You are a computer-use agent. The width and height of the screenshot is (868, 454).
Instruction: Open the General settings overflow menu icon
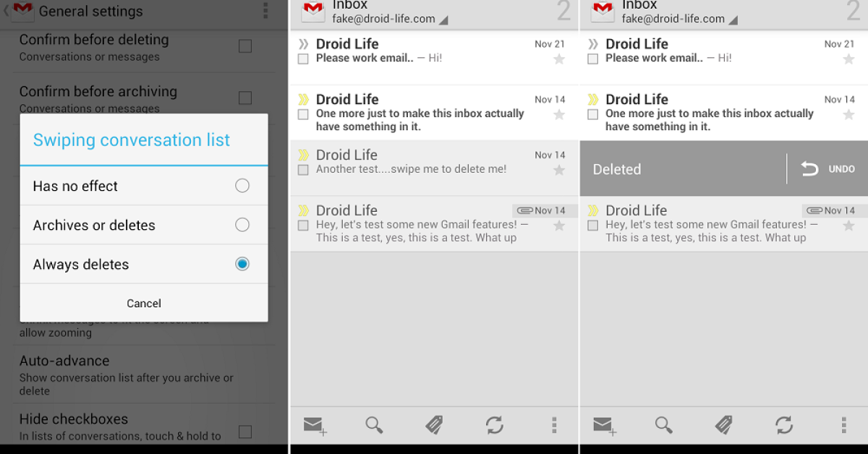(x=265, y=11)
